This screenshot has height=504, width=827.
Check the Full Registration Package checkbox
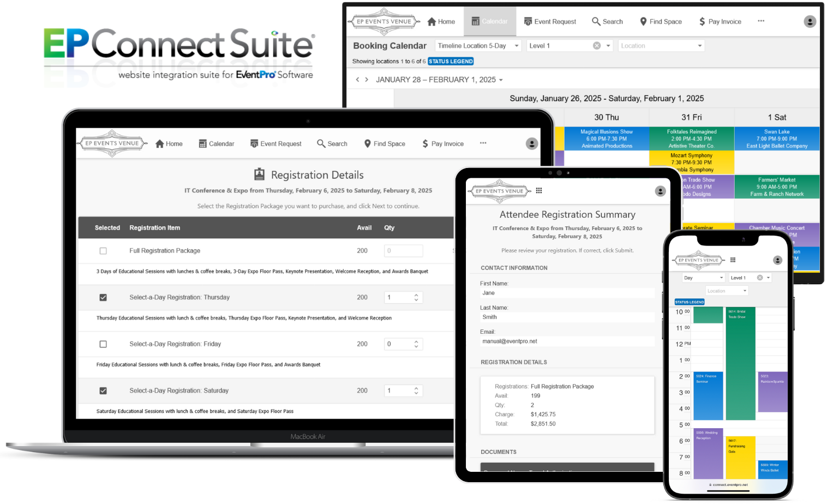tap(103, 251)
